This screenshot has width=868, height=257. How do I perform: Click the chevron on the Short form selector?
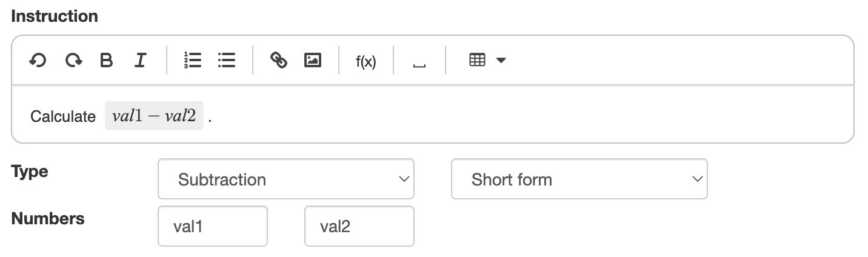pos(696,179)
